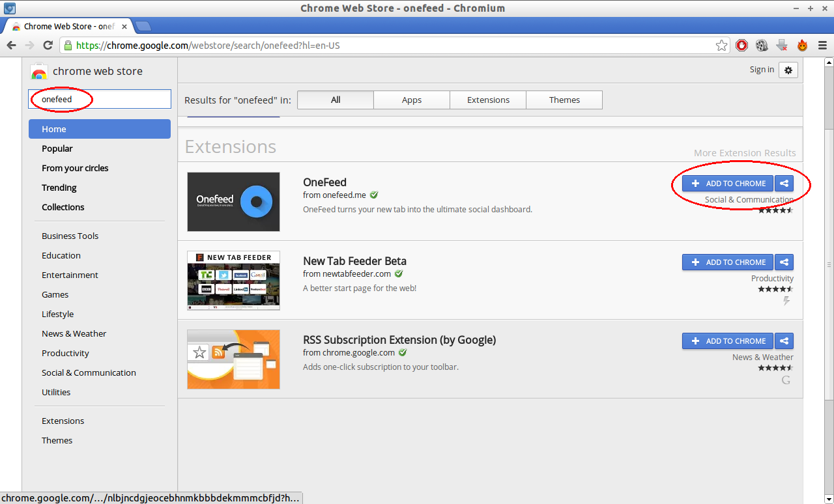Browse the Entertainment category
The width and height of the screenshot is (834, 504).
pos(70,275)
